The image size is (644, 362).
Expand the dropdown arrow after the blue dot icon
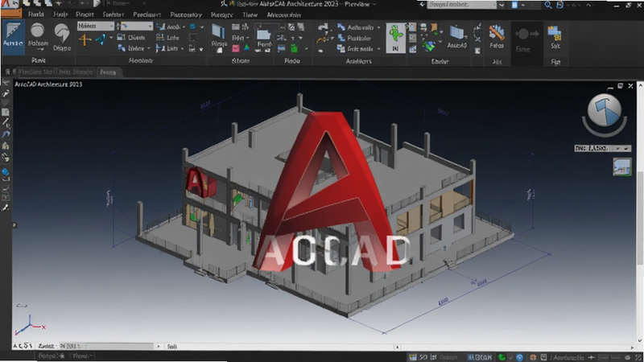click(202, 27)
